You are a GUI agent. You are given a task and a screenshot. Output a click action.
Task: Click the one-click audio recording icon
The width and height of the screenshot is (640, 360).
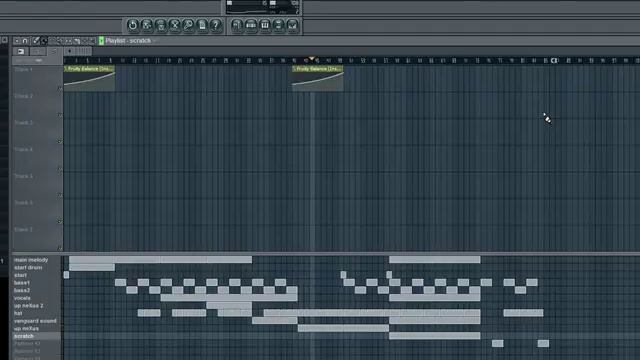pos(174,25)
